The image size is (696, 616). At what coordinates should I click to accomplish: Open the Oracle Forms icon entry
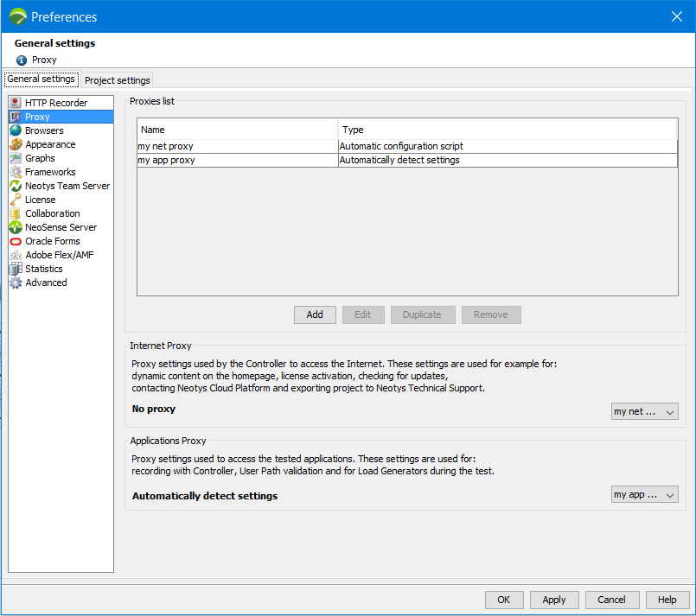coord(16,241)
